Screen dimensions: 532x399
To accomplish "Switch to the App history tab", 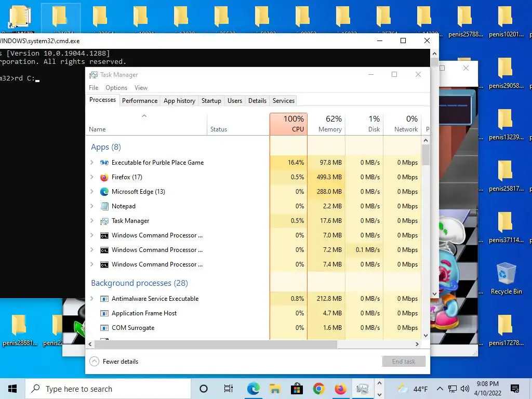I will 179,101.
